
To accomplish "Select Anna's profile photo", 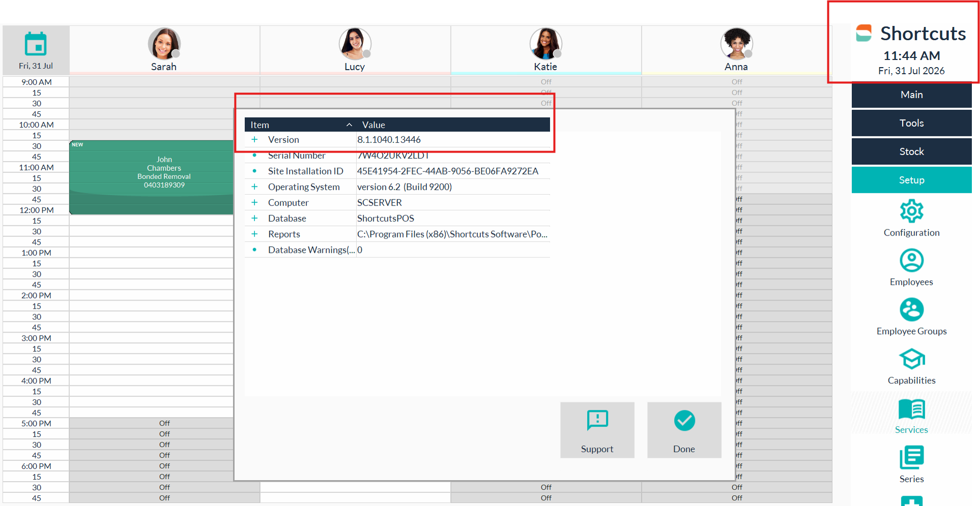I will (x=736, y=44).
